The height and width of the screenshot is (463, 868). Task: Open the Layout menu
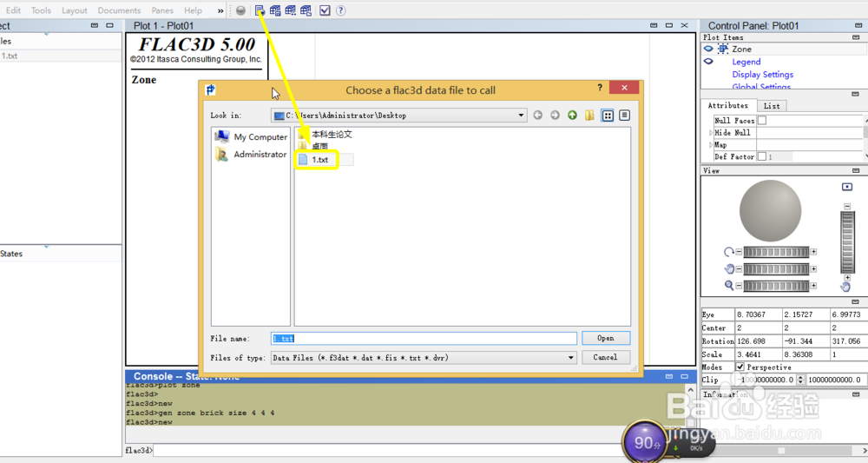pyautogui.click(x=74, y=10)
